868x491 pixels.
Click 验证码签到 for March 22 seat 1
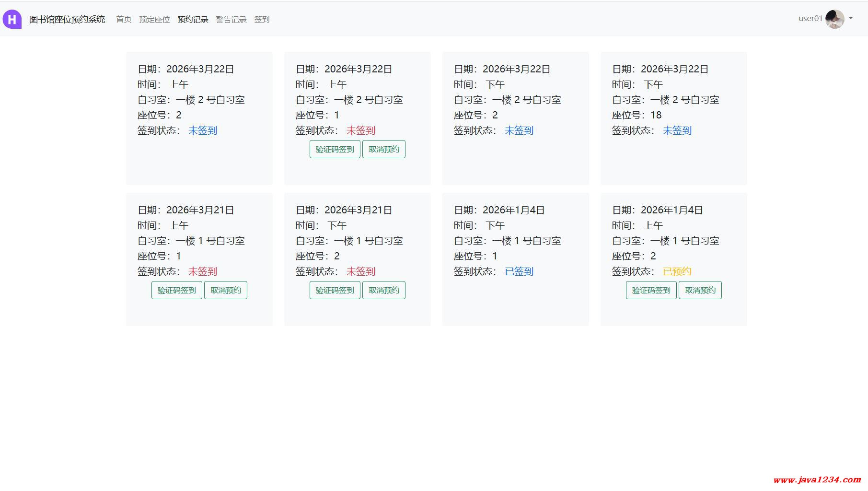coord(335,149)
